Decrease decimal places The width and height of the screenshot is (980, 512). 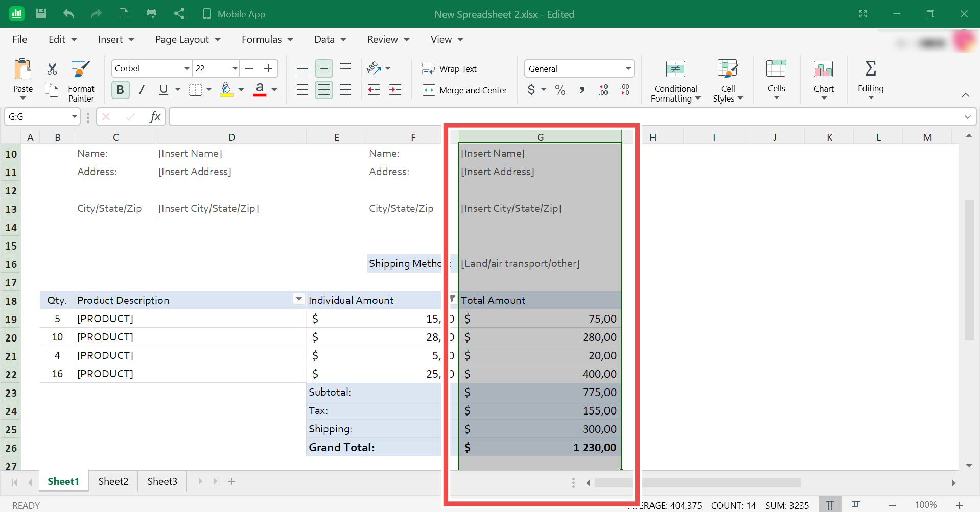click(625, 90)
